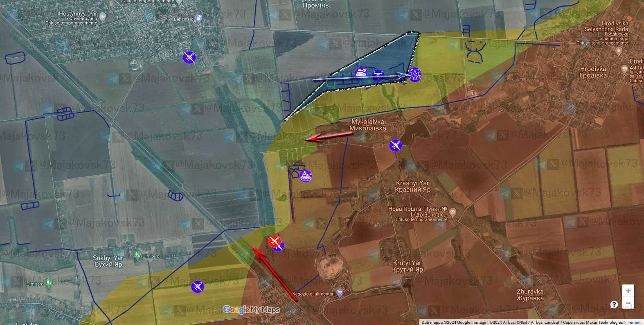Click the drone marker near Benzinaio

point(189,57)
